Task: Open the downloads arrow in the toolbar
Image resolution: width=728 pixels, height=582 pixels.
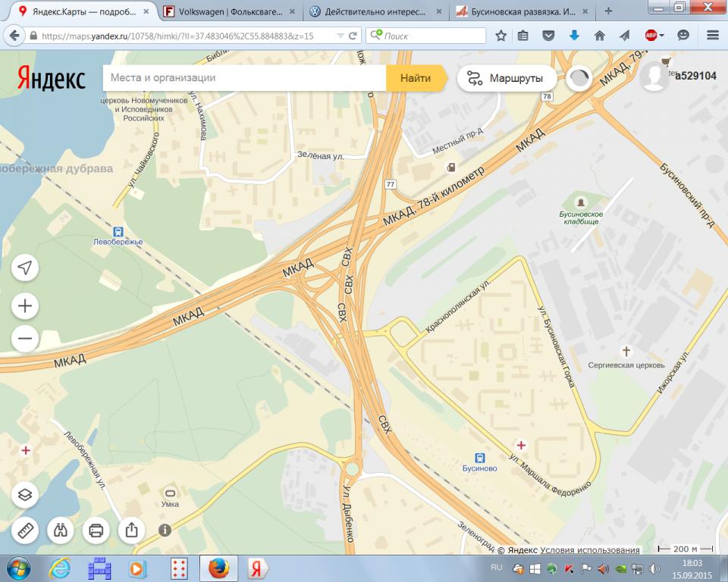Action: (574, 36)
